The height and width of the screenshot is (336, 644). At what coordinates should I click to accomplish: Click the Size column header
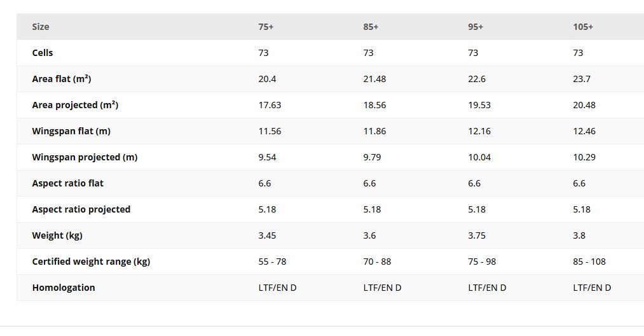click(41, 27)
